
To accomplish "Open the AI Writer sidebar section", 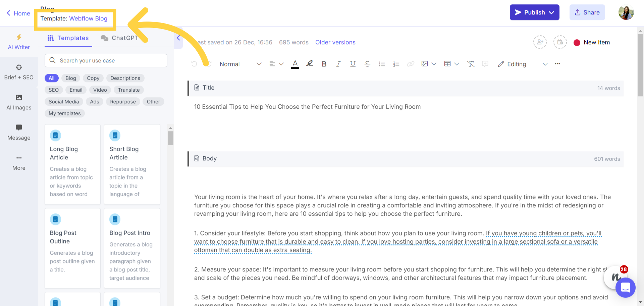I will [x=19, y=42].
